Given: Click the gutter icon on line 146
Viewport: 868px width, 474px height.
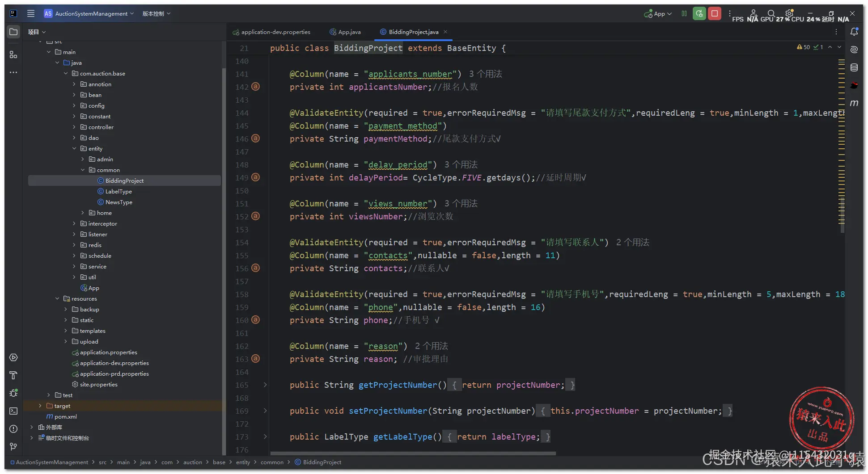Looking at the screenshot, I should click(255, 138).
